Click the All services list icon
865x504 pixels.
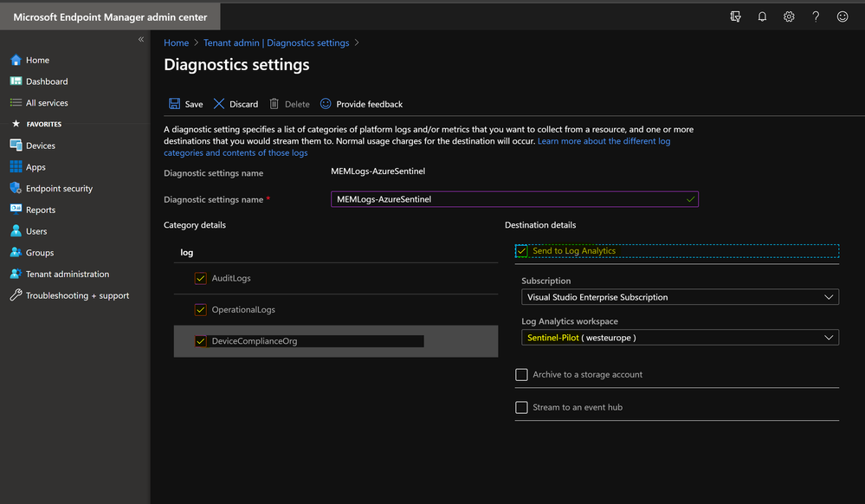point(16,103)
